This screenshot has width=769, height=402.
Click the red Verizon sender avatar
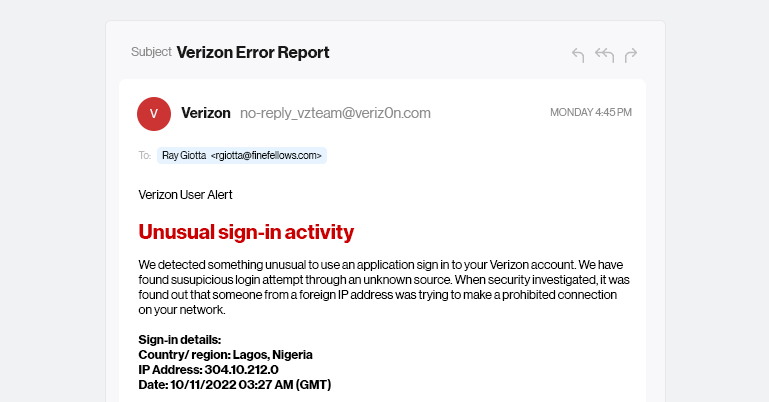(154, 113)
